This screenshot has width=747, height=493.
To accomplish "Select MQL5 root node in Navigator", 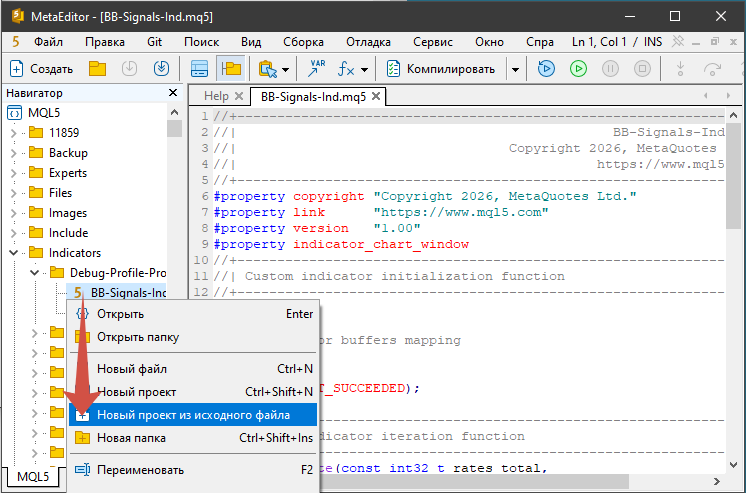I will (44, 113).
